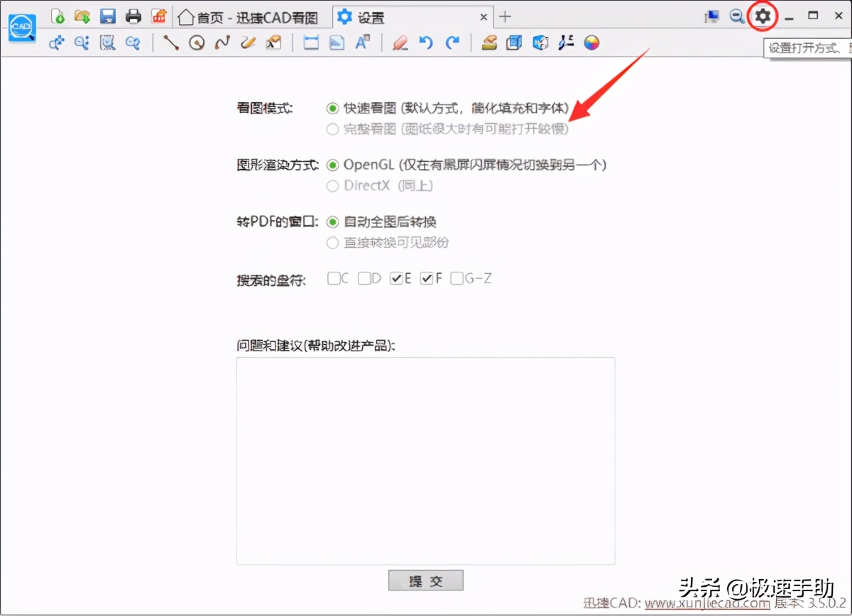Select DirectX rendering mode
Image resolution: width=852 pixels, height=616 pixels.
(332, 187)
